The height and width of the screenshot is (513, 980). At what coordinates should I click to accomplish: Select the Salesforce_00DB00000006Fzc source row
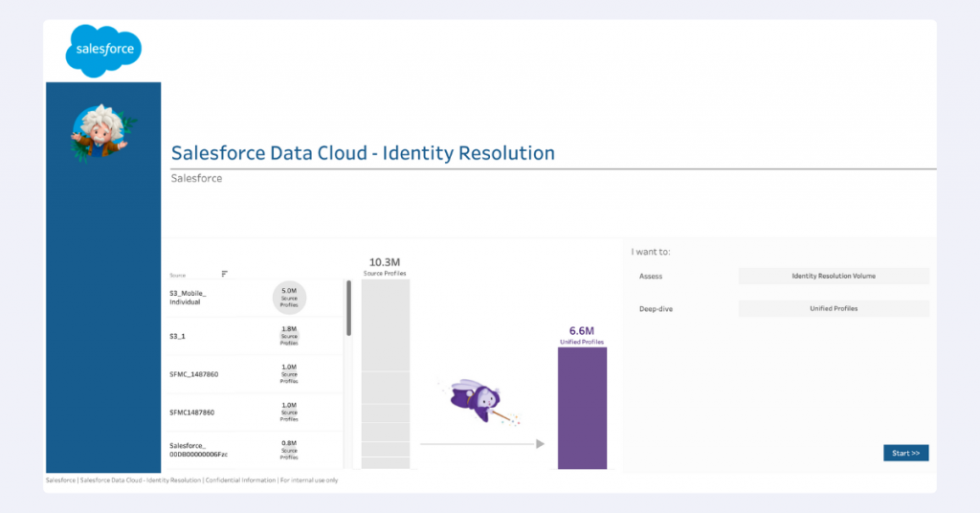click(x=253, y=450)
